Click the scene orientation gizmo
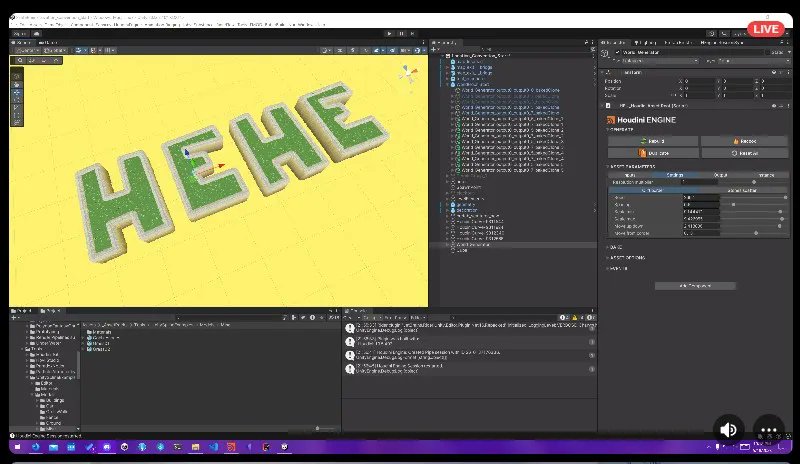The height and width of the screenshot is (464, 800). tap(409, 74)
